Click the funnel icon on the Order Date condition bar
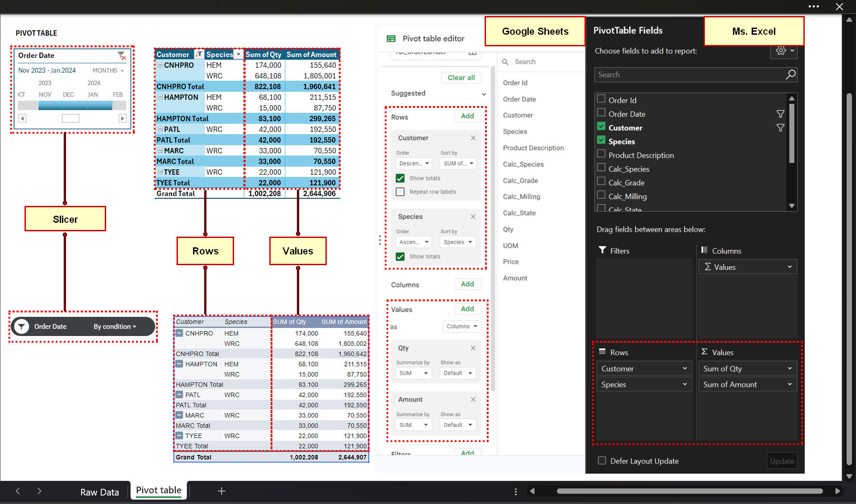 [x=21, y=326]
